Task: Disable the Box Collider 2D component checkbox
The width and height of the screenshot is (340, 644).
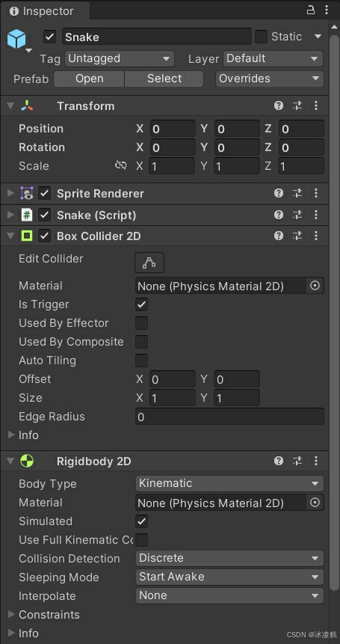Action: click(44, 236)
